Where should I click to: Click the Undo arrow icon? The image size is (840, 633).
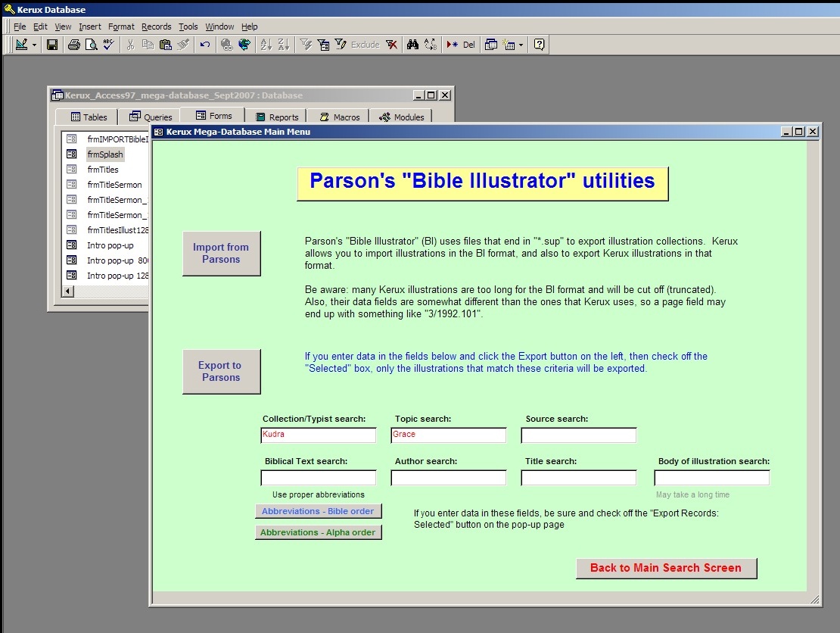[204, 45]
